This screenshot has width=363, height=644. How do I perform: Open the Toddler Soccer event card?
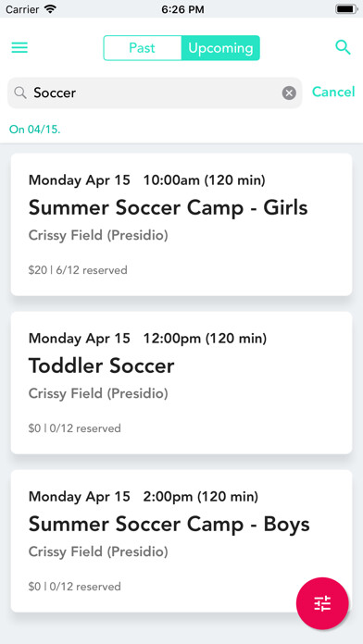pos(181,382)
